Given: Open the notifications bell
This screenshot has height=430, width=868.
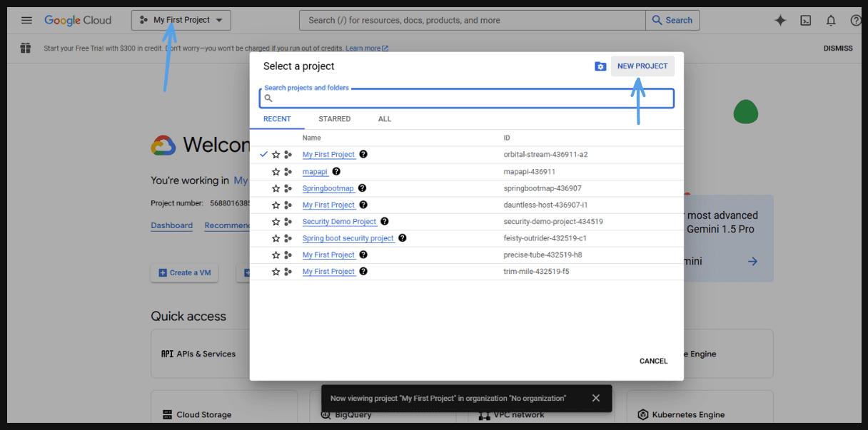Looking at the screenshot, I should [831, 21].
